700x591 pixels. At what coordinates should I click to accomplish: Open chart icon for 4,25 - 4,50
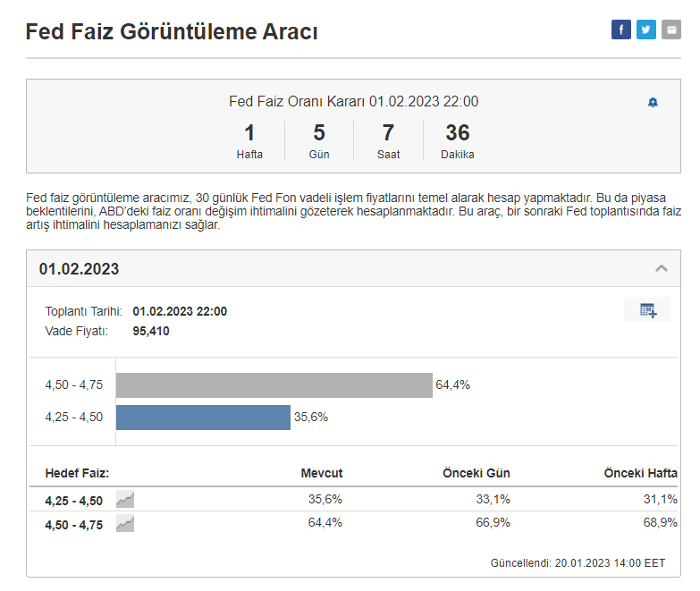(x=125, y=499)
